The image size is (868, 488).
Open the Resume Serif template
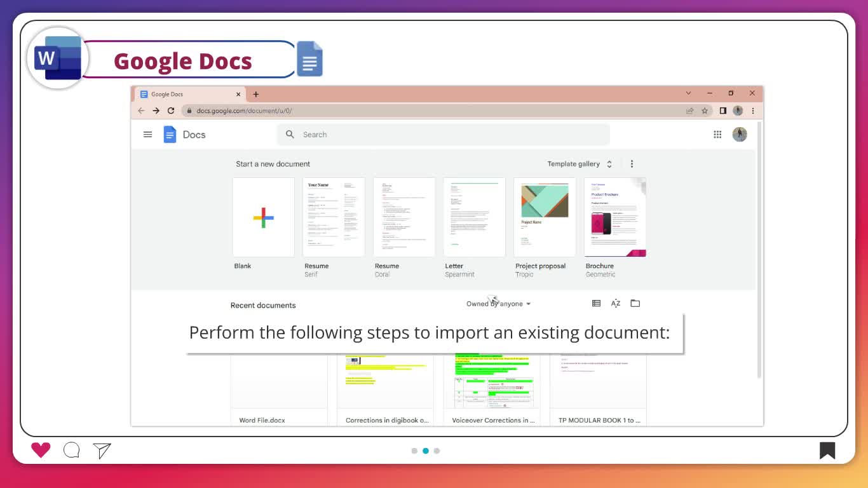(x=334, y=217)
